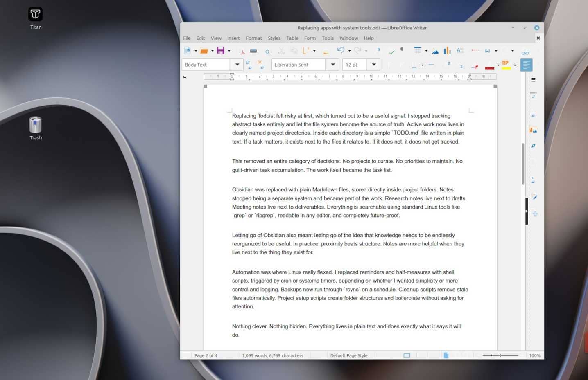Save the document with the purple floppy icon
This screenshot has height=380, width=588.
221,51
